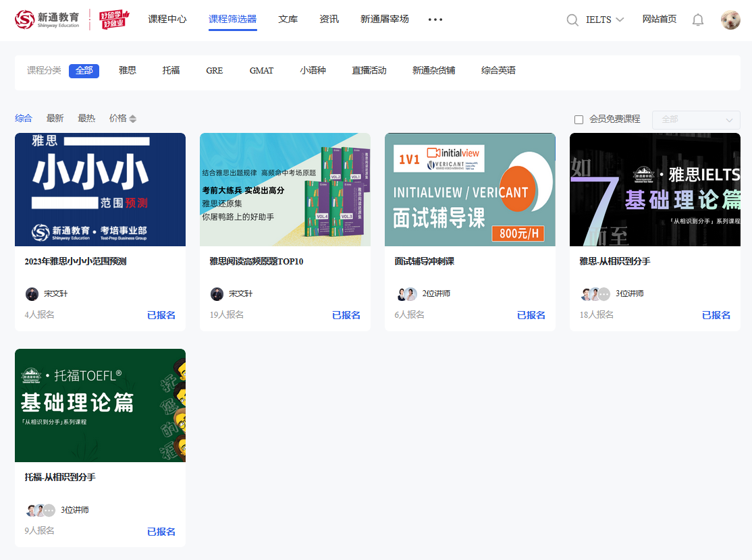Click the 18人报名 enrollment count
752x560 pixels.
597,314
